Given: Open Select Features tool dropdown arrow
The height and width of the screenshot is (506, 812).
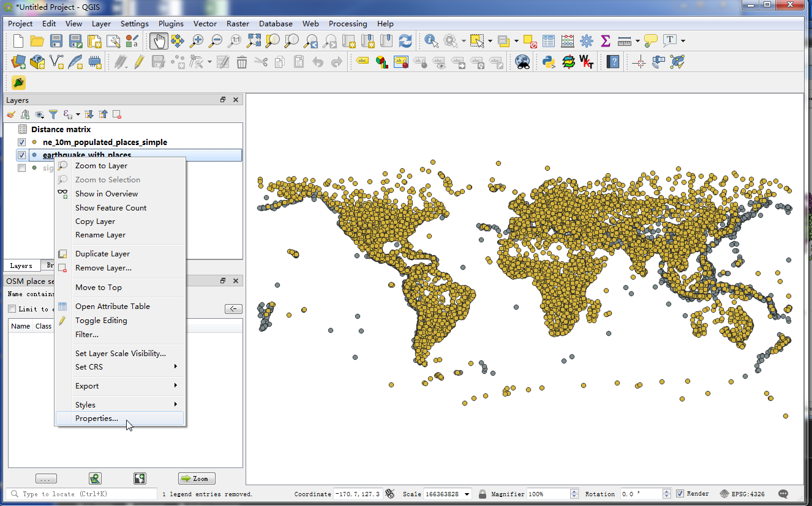Looking at the screenshot, I should pyautogui.click(x=490, y=41).
